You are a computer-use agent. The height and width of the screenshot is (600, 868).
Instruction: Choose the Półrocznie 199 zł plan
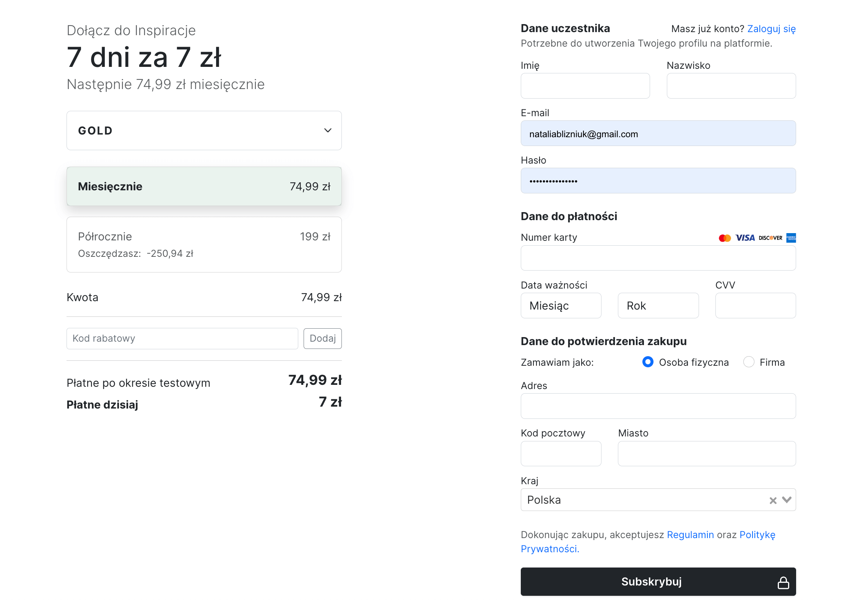pos(204,245)
